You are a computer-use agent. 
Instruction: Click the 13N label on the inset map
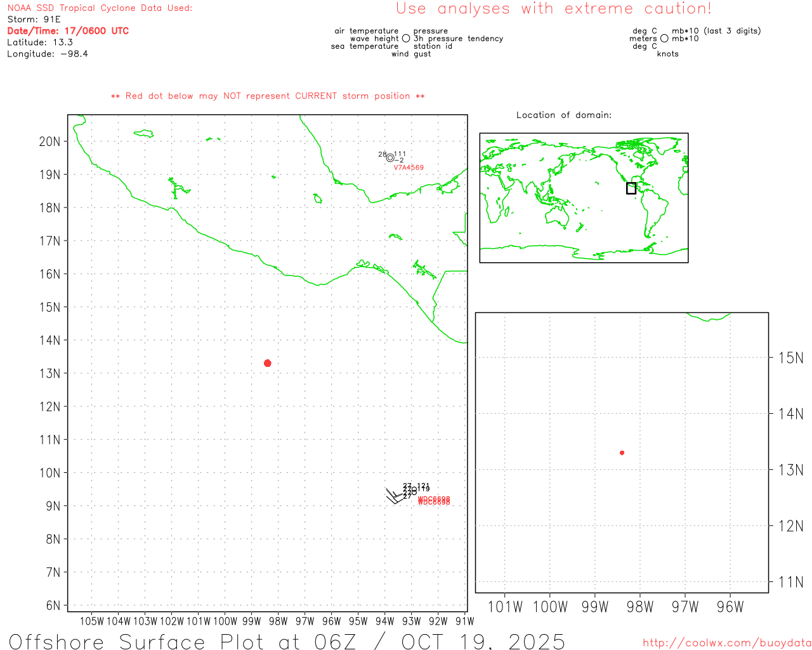tap(790, 470)
